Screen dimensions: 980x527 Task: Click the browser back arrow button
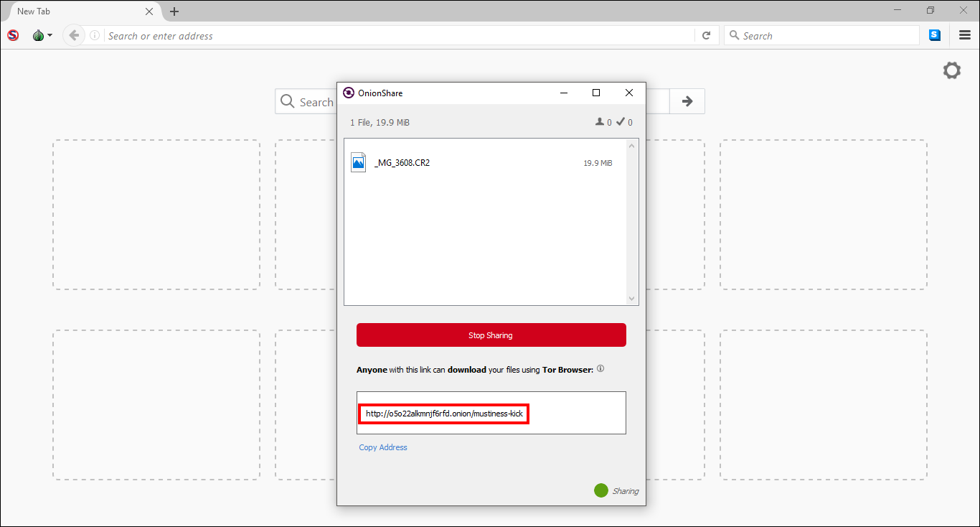pos(73,35)
